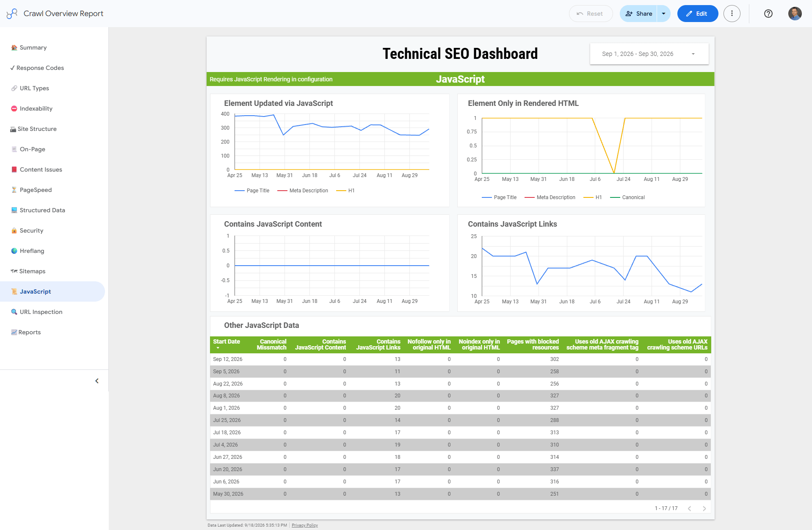The width and height of the screenshot is (812, 530).
Task: Click the Meta Description legend in Element Updated chart
Action: (303, 191)
